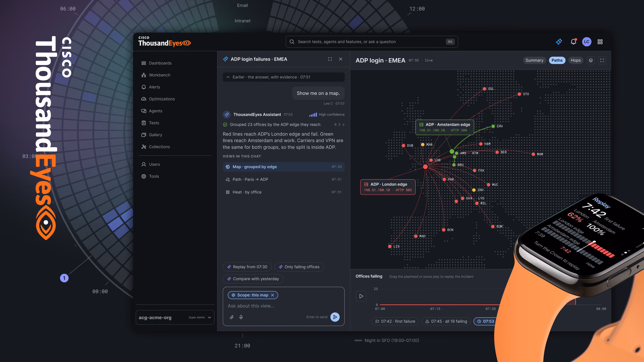Jump to 07:42 first failure marker
Image resolution: width=644 pixels, height=362 pixels.
pos(395,321)
